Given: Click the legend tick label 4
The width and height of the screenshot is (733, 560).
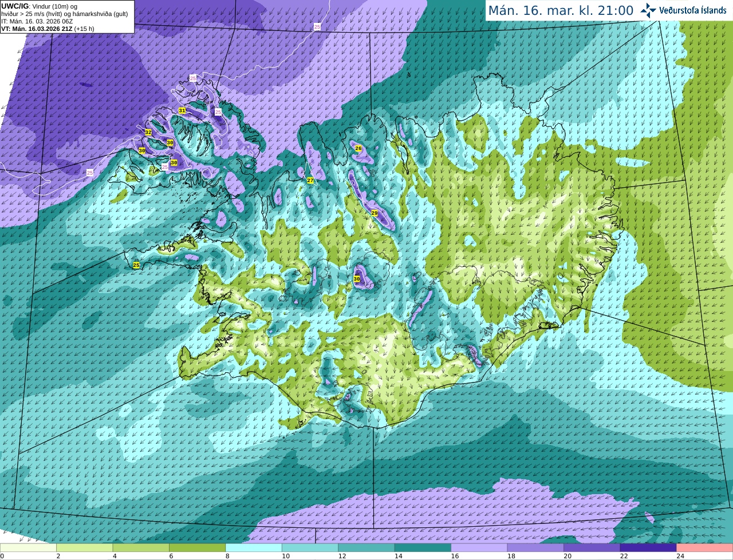Looking at the screenshot, I should click(x=115, y=556).
